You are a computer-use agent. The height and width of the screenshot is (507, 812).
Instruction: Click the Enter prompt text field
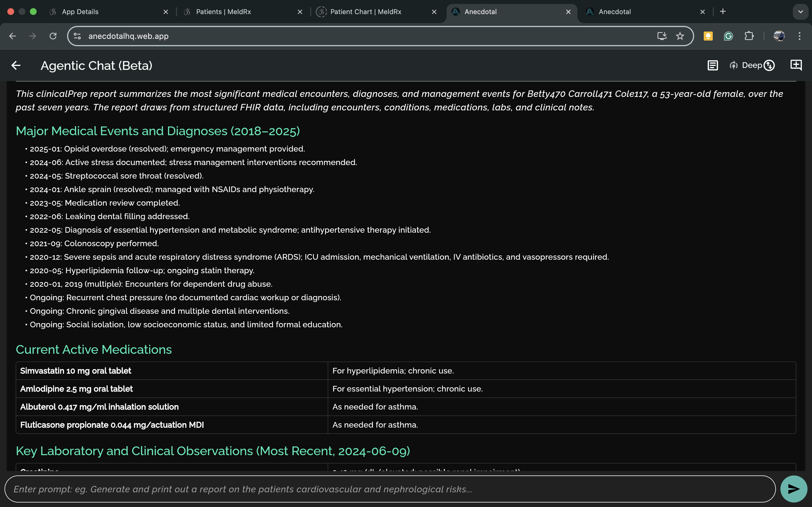(x=389, y=489)
